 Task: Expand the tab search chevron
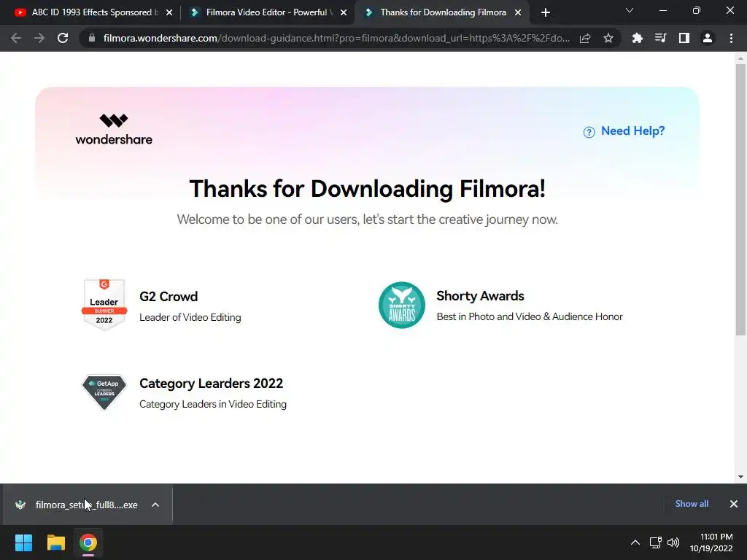point(630,10)
